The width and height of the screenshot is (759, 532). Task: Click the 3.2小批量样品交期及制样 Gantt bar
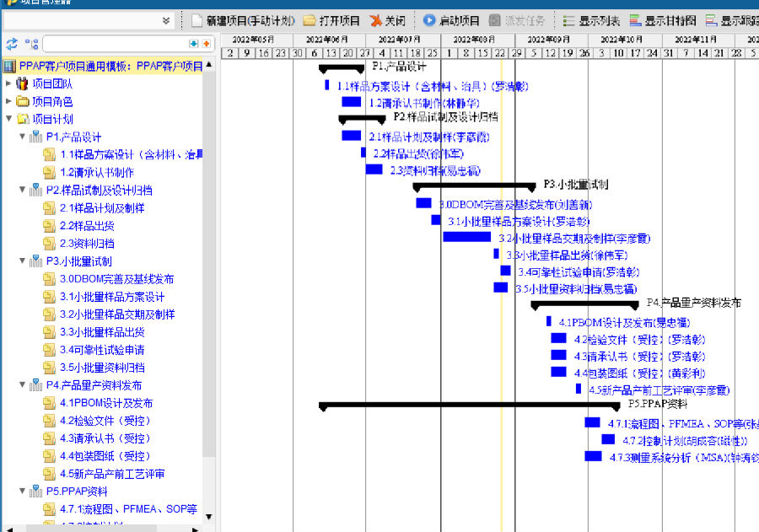(466, 237)
